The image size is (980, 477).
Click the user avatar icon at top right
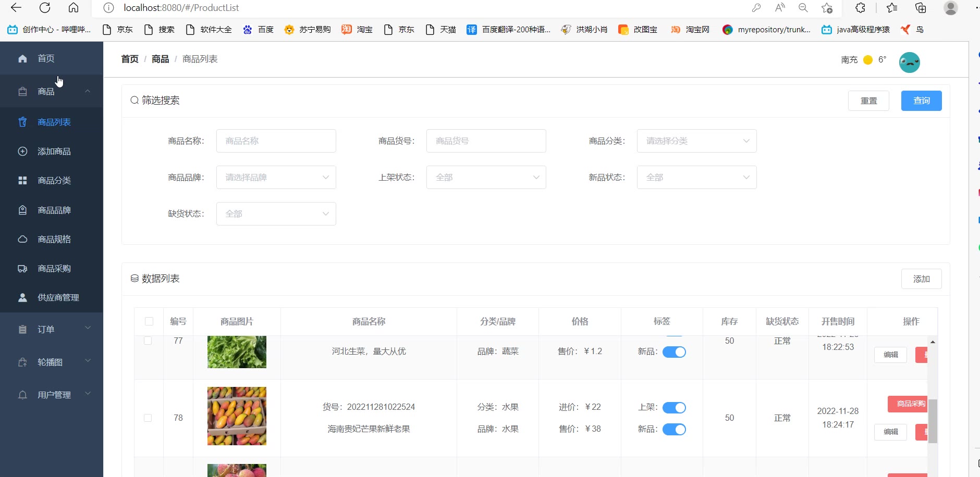[909, 62]
